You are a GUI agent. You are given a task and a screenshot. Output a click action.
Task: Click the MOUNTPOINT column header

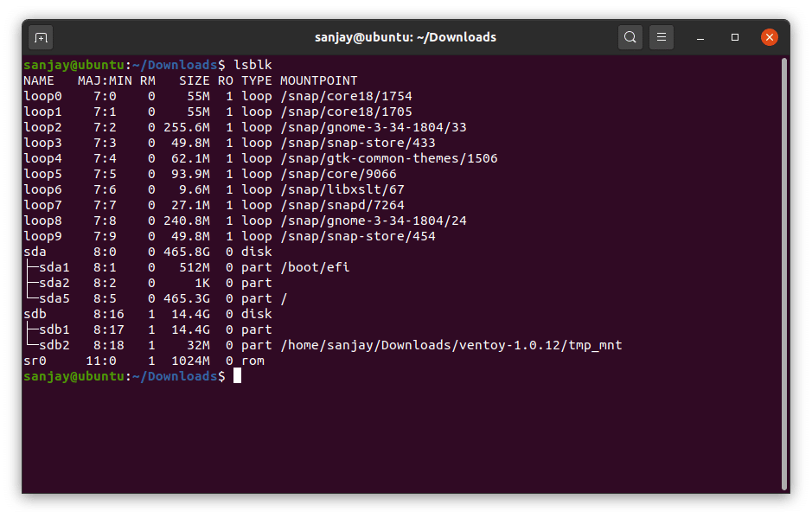[x=318, y=80]
